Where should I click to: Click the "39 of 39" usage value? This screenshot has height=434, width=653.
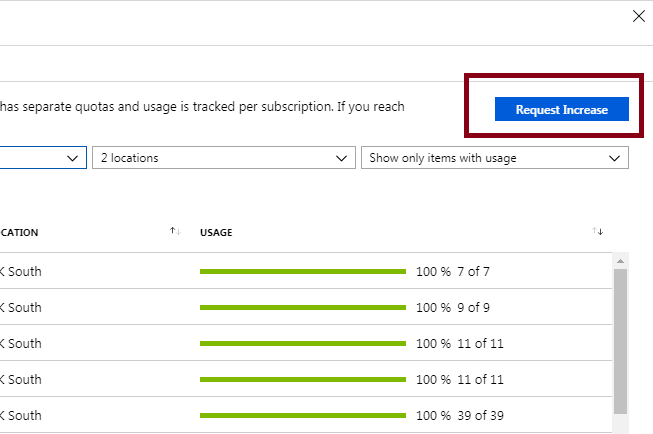click(480, 415)
